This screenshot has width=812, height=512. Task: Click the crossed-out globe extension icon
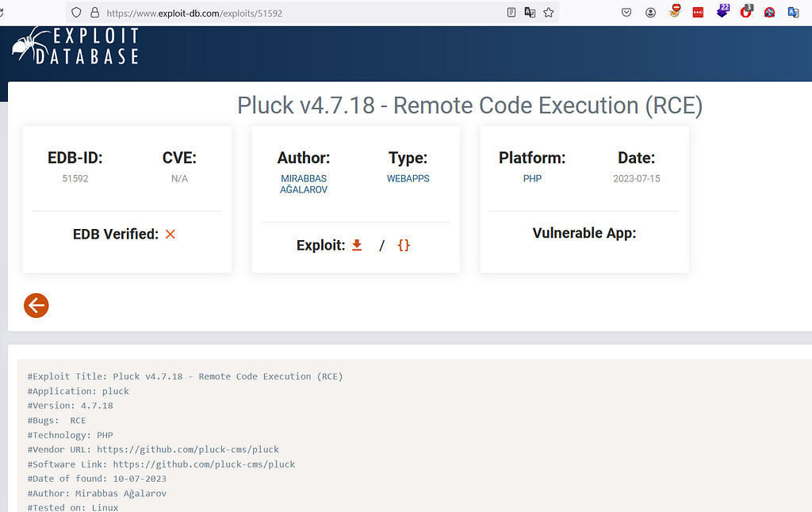[x=769, y=13]
